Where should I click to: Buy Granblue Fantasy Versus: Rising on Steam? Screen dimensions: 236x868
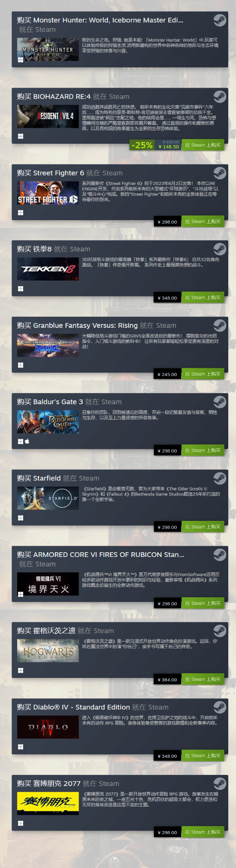(203, 374)
